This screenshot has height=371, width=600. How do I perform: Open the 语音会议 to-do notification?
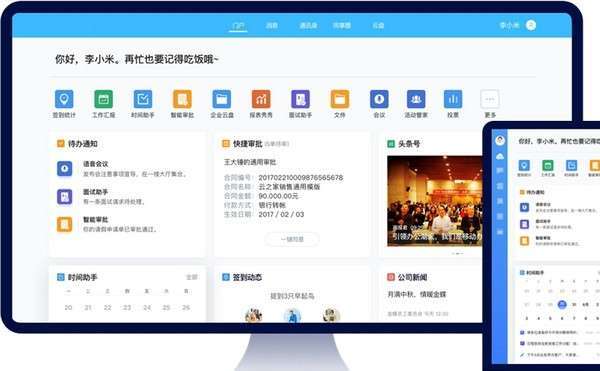122,169
